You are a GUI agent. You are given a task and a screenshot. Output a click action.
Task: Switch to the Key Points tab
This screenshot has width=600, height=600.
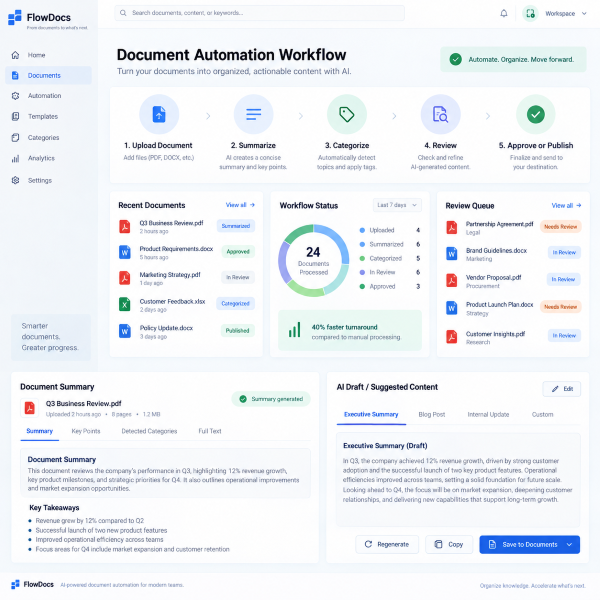pos(86,431)
